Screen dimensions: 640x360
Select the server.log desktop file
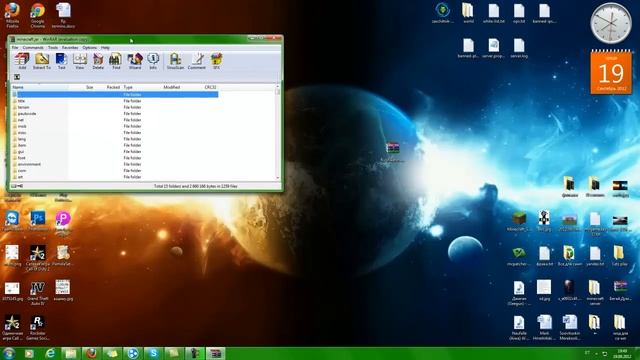519,48
